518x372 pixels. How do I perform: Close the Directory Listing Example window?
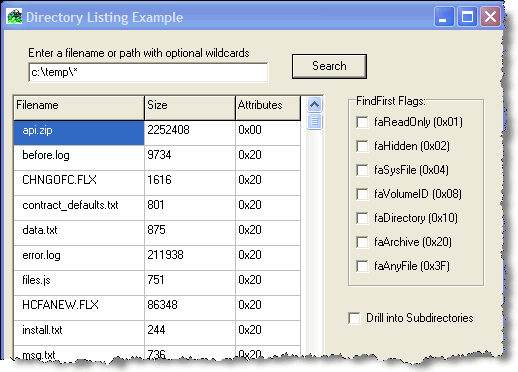490,17
